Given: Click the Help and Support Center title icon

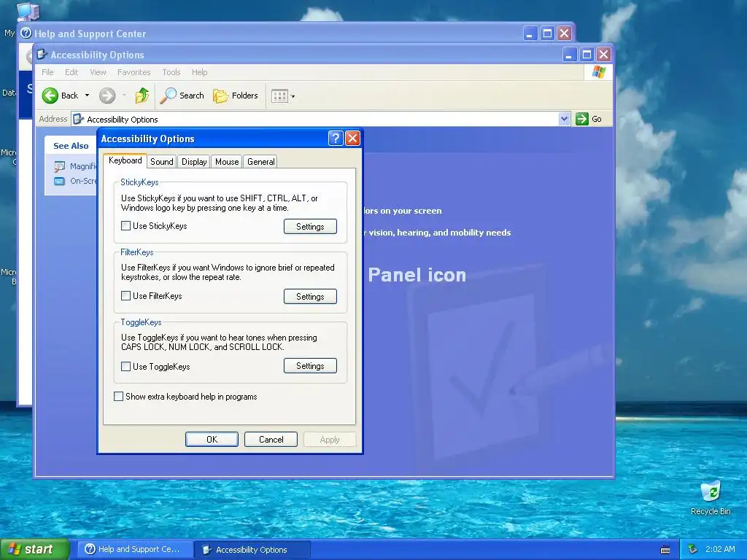Looking at the screenshot, I should (x=26, y=33).
